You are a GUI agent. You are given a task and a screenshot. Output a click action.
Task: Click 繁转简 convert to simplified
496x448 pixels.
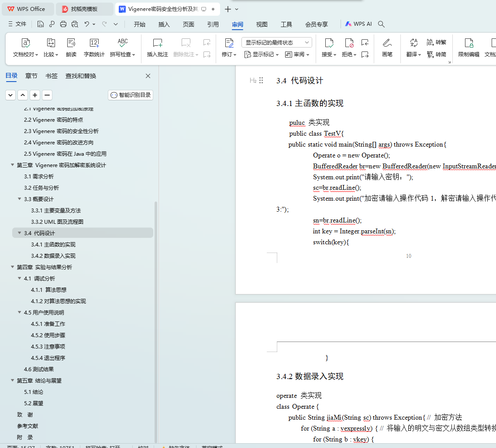click(436, 55)
